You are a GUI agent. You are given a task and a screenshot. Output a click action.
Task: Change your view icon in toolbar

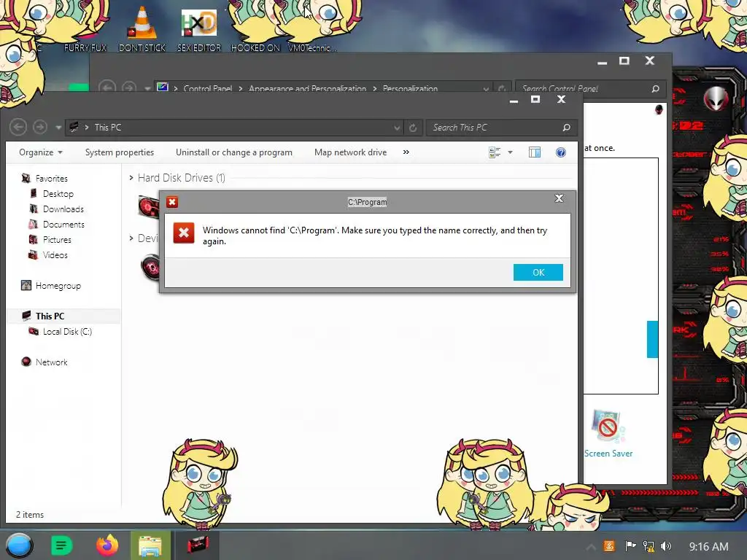495,152
